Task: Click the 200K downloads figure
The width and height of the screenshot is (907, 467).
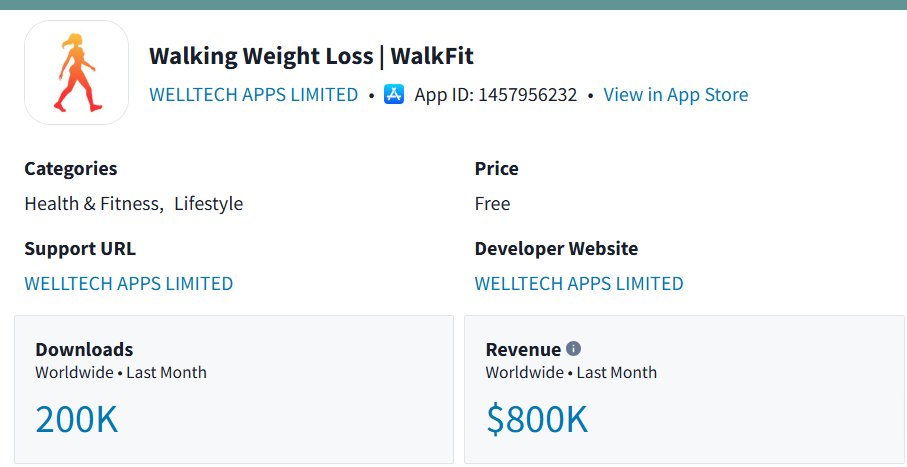Action: (77, 420)
